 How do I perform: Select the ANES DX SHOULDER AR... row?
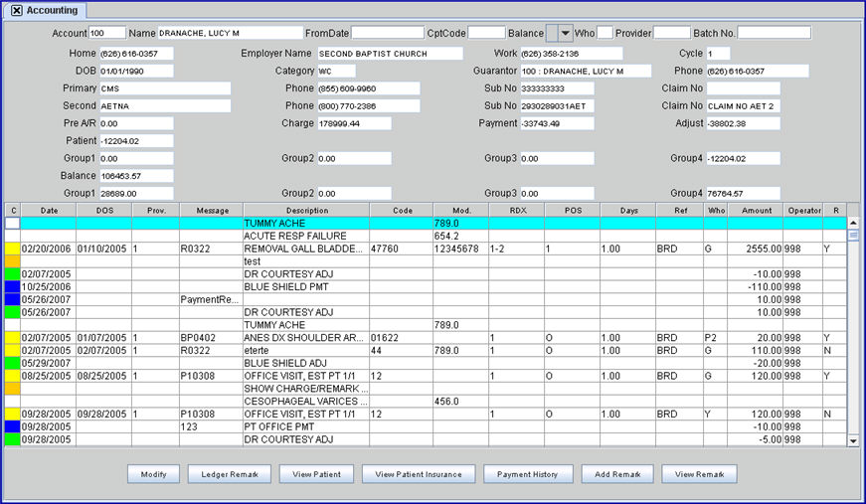click(x=426, y=338)
